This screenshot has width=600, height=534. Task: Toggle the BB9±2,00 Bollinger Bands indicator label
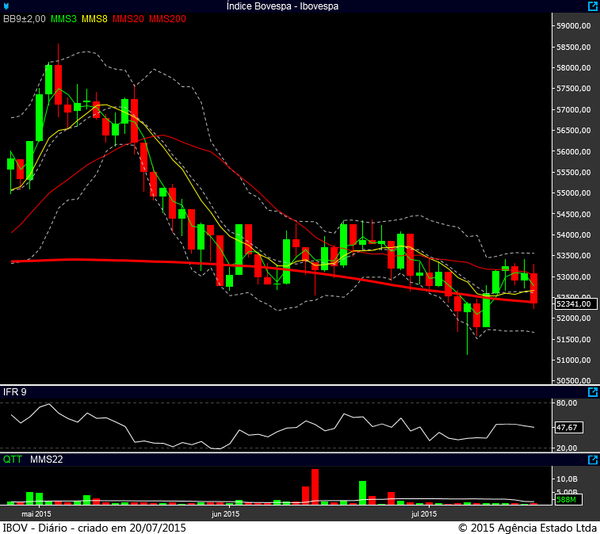click(x=24, y=19)
